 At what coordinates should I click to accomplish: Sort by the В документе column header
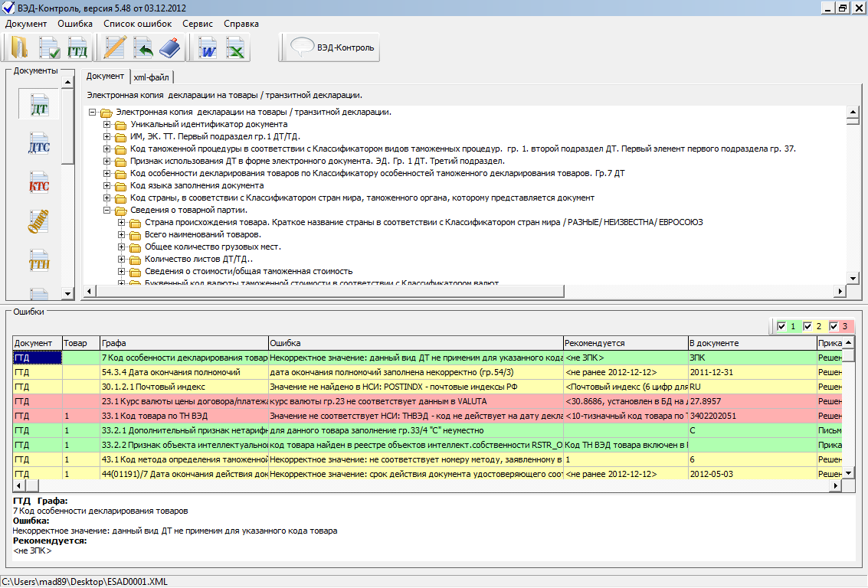(x=752, y=343)
